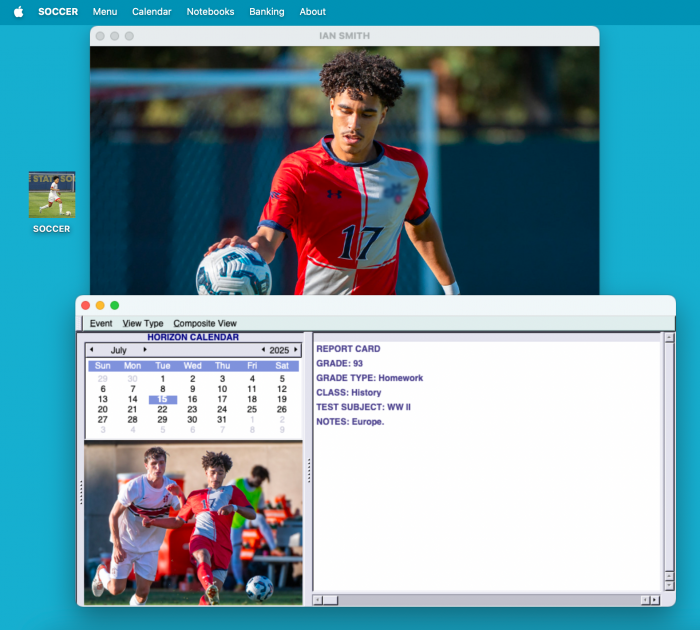The image size is (700, 630).
Task: Open the Composite View menu
Action: (x=205, y=323)
